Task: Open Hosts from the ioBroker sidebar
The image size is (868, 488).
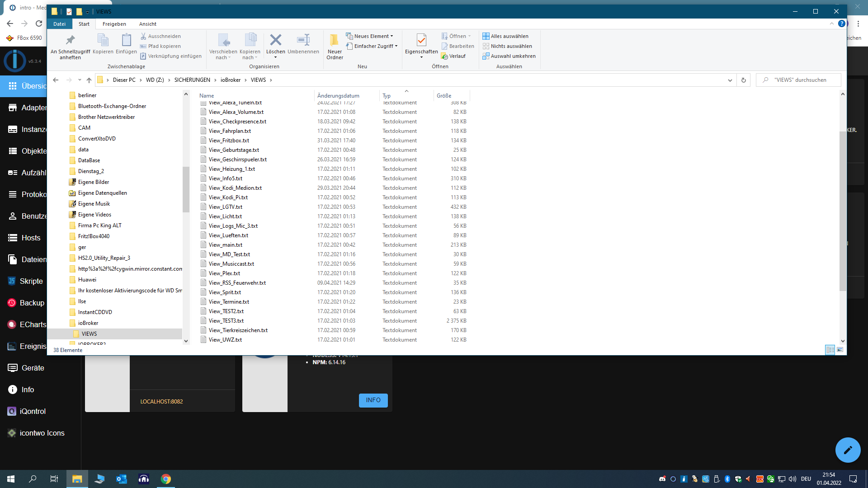Action: (28, 238)
